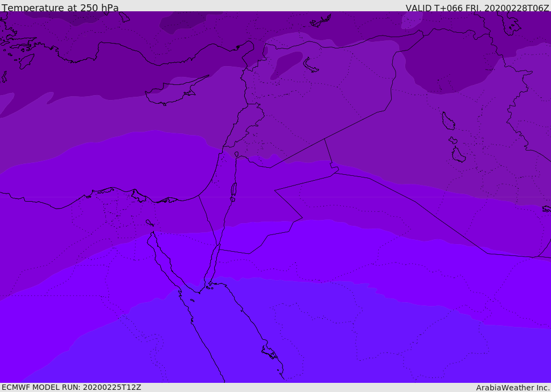Click the Dead Sea outline on map
551x392 pixels.
[234, 190]
